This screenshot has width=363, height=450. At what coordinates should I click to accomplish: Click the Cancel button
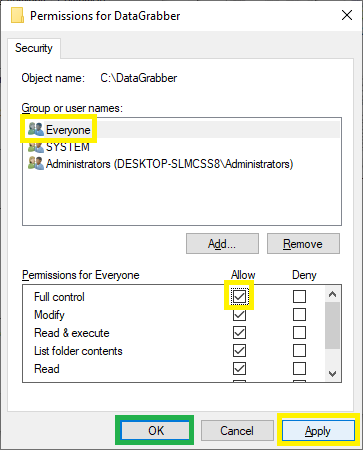click(x=237, y=430)
